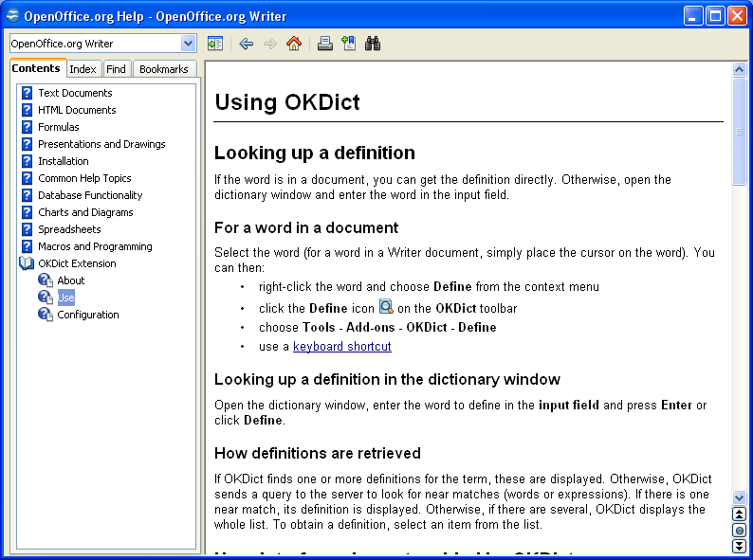The width and height of the screenshot is (753, 560).
Task: Open the Text Documents topic
Action: click(75, 93)
